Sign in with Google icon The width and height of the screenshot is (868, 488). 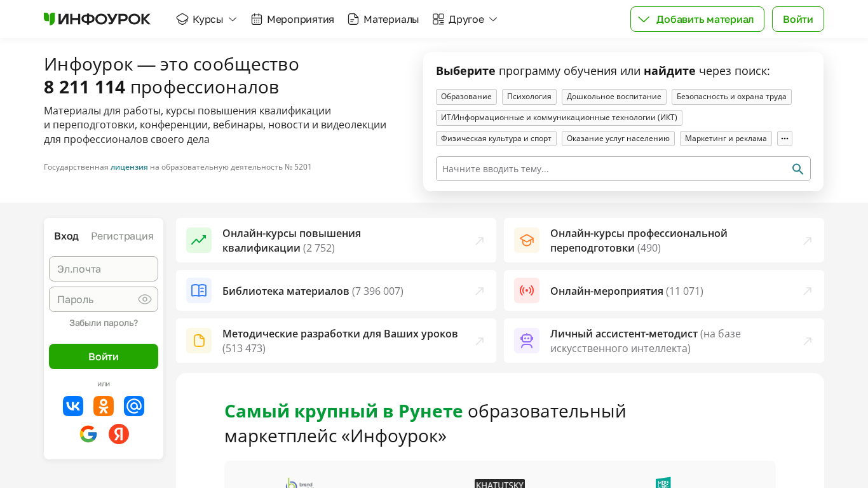(88, 434)
